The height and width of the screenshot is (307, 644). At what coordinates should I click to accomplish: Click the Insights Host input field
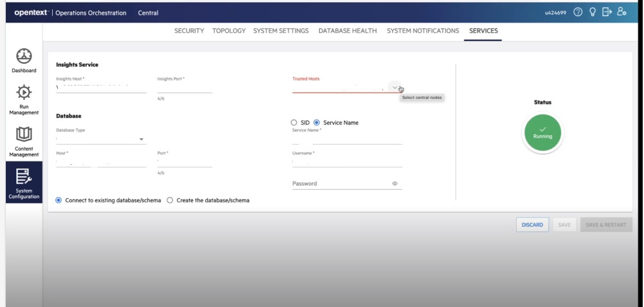click(x=101, y=87)
